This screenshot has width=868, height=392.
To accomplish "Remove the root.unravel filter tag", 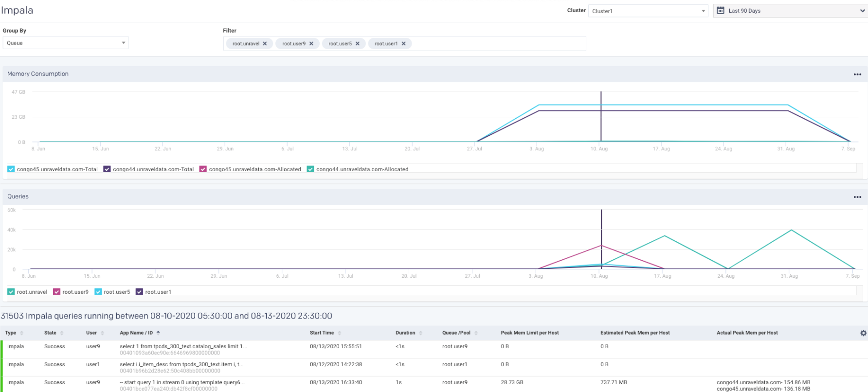I will pyautogui.click(x=265, y=44).
